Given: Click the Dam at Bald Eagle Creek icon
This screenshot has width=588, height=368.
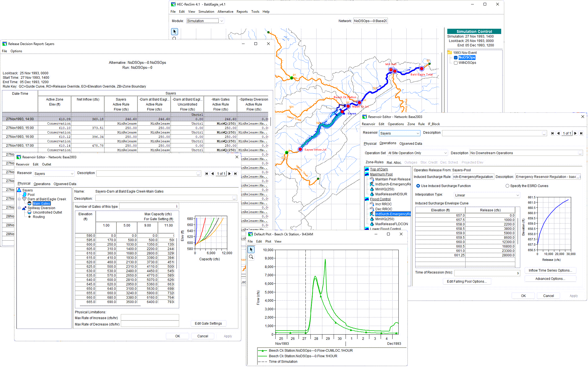Looking at the screenshot, I should (x=24, y=199).
